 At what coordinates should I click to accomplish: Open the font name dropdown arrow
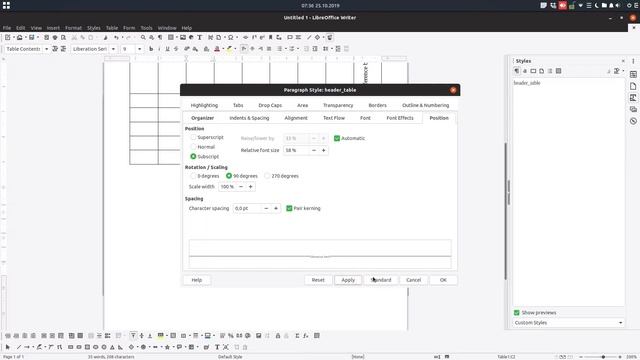[113, 49]
